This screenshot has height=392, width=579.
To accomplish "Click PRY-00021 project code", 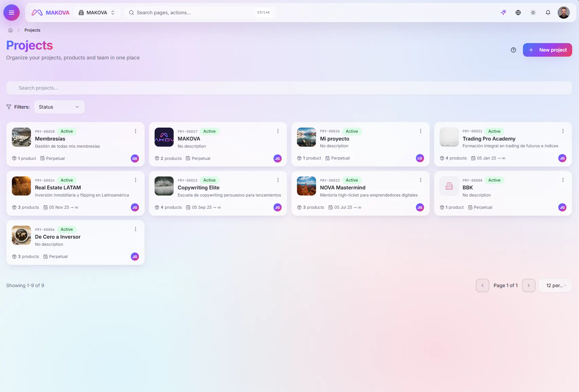I will [472, 131].
